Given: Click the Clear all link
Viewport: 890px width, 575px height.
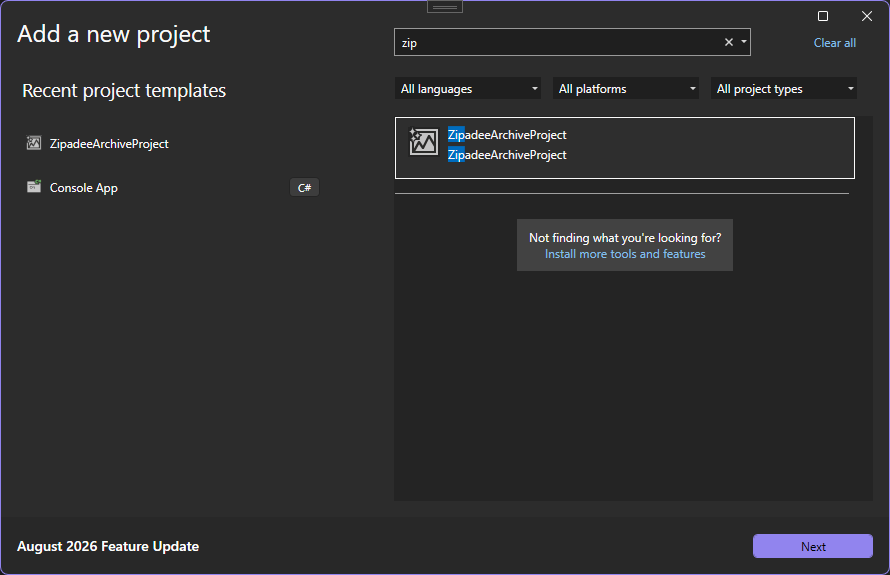Looking at the screenshot, I should click(x=834, y=43).
